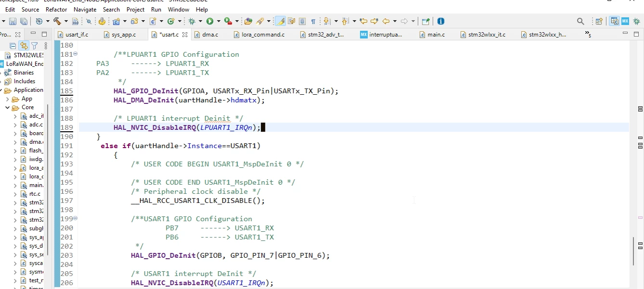Screen dimensions: 644x289
Task: Toggle Show Whitespace Characters pilcrow icon
Action: coord(313,21)
